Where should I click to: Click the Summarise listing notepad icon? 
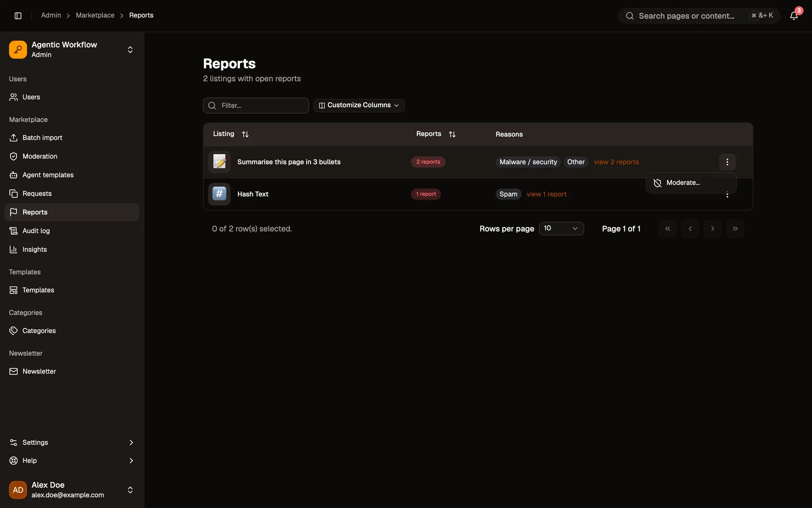219,162
